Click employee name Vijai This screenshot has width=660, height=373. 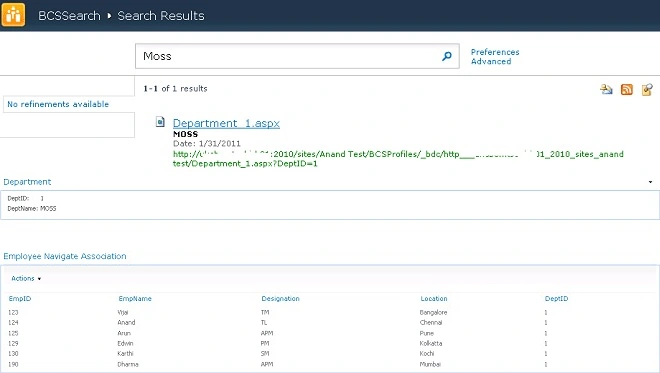coord(122,312)
